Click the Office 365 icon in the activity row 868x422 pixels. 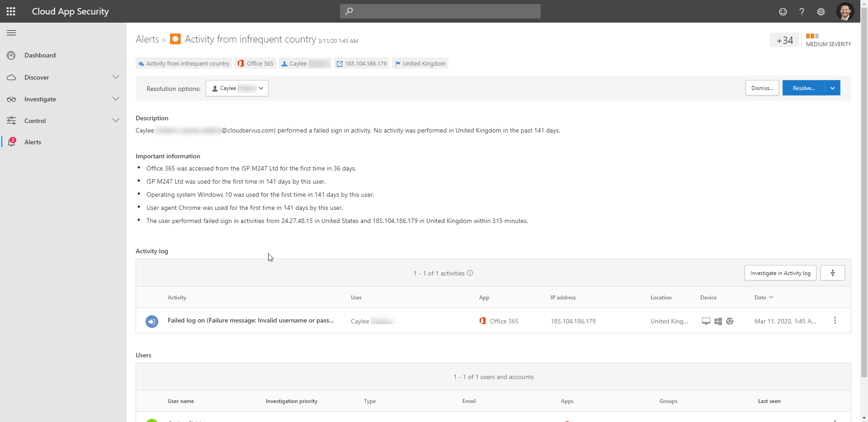coord(482,321)
